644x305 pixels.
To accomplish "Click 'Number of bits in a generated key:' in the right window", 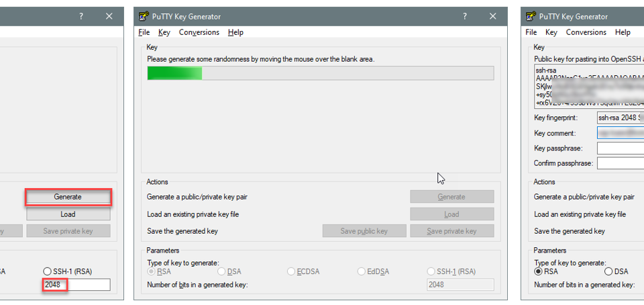I will tap(584, 284).
